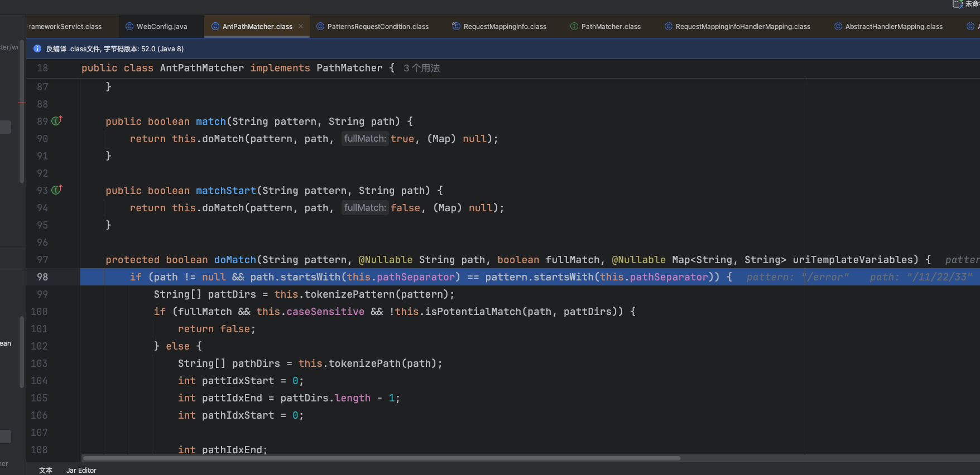Click the match method name on line 89
The image size is (980, 475).
click(211, 122)
